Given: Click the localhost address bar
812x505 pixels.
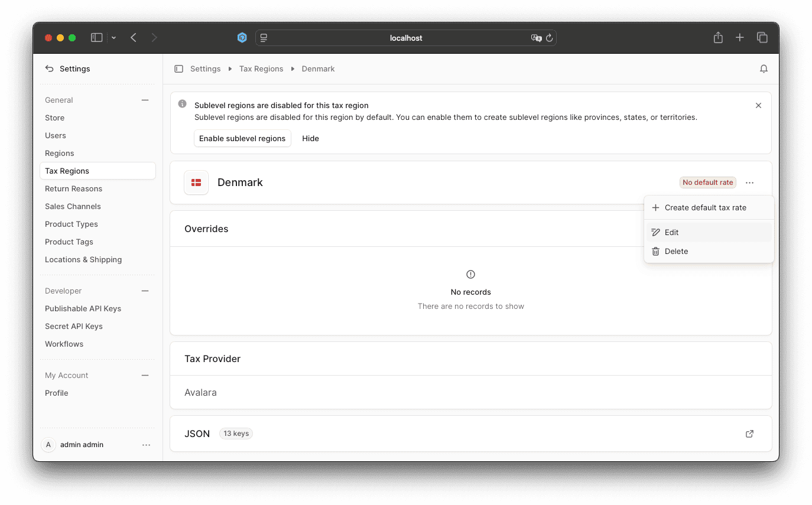Looking at the screenshot, I should 406,38.
